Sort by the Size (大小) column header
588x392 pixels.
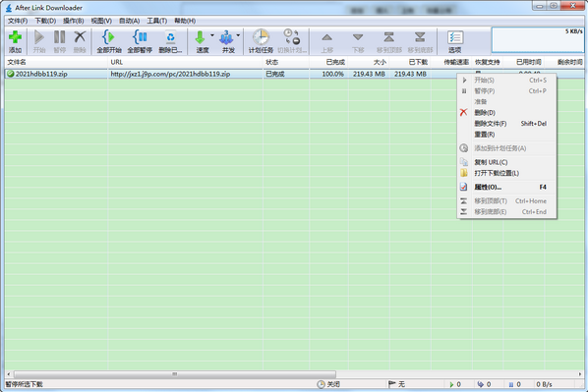coord(369,62)
